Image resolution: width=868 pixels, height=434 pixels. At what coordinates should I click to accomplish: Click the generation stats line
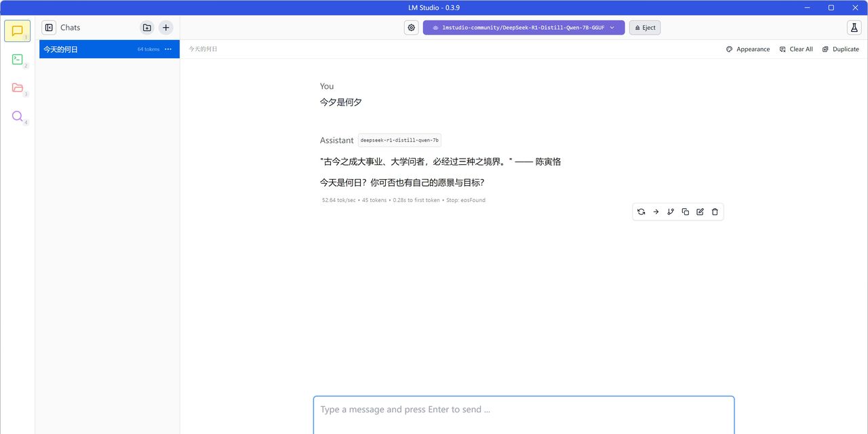click(403, 200)
